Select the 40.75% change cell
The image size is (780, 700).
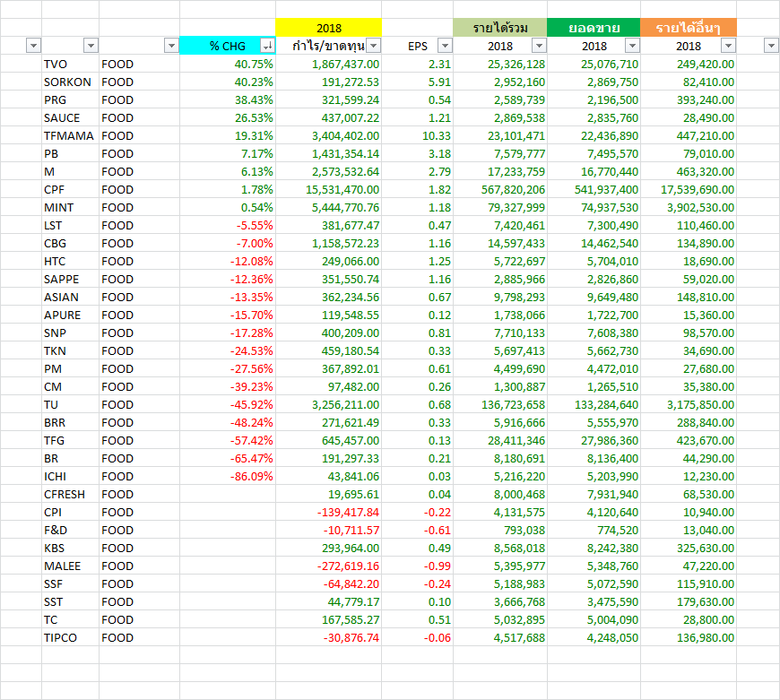(x=228, y=65)
